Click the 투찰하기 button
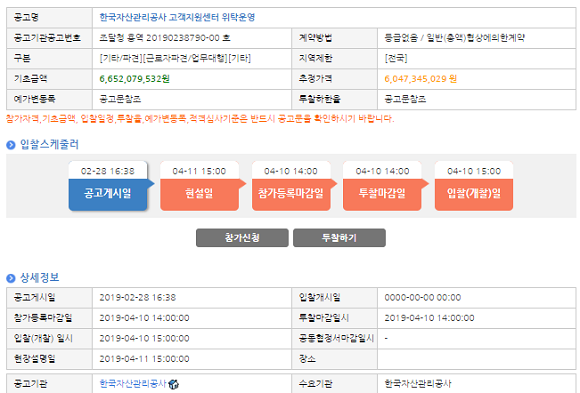The height and width of the screenshot is (393, 580). point(339,238)
